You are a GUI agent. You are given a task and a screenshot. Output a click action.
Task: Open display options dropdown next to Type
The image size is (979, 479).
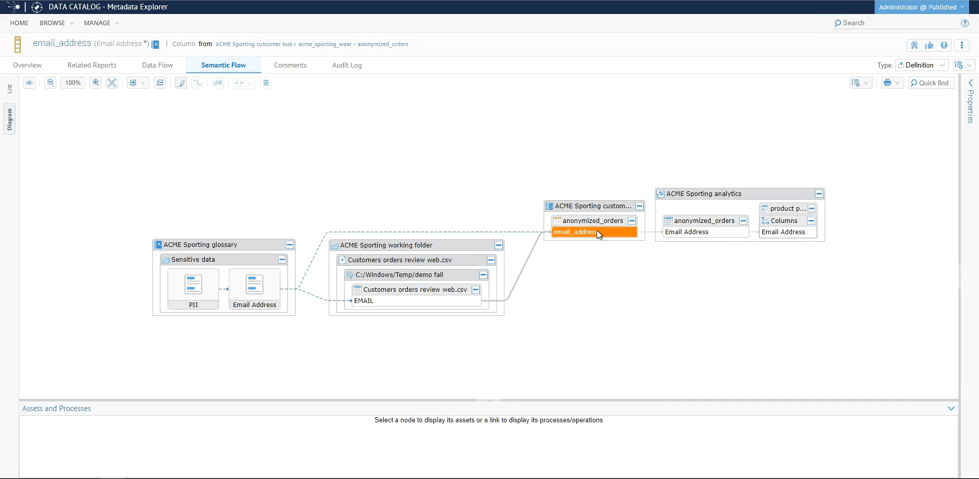(963, 65)
